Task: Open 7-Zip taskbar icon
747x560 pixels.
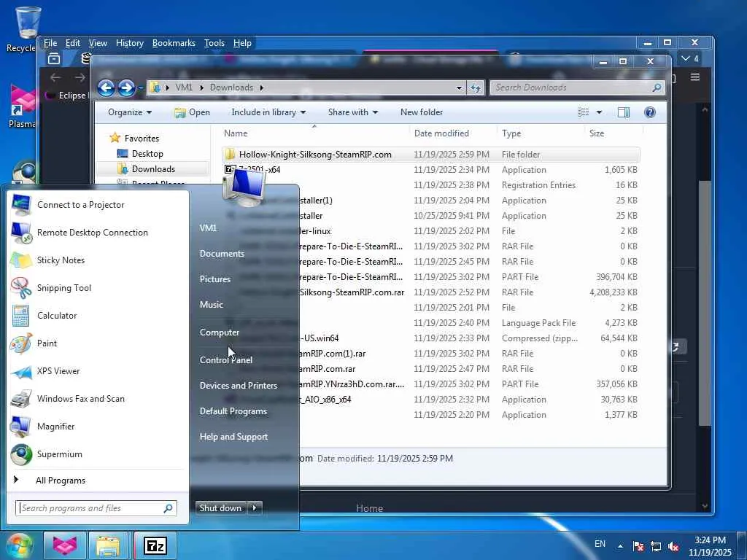Action: (x=155, y=545)
